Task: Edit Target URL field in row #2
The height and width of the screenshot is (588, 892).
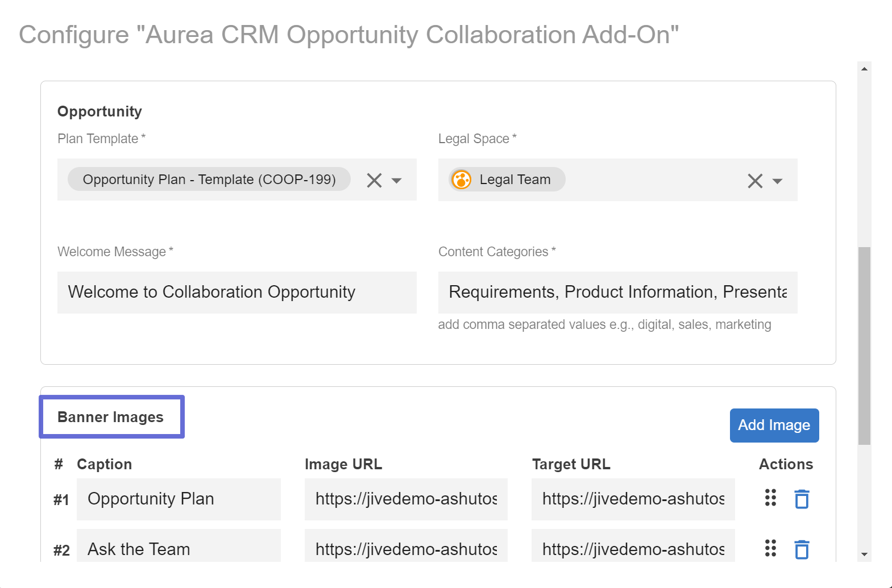Action: coord(633,547)
